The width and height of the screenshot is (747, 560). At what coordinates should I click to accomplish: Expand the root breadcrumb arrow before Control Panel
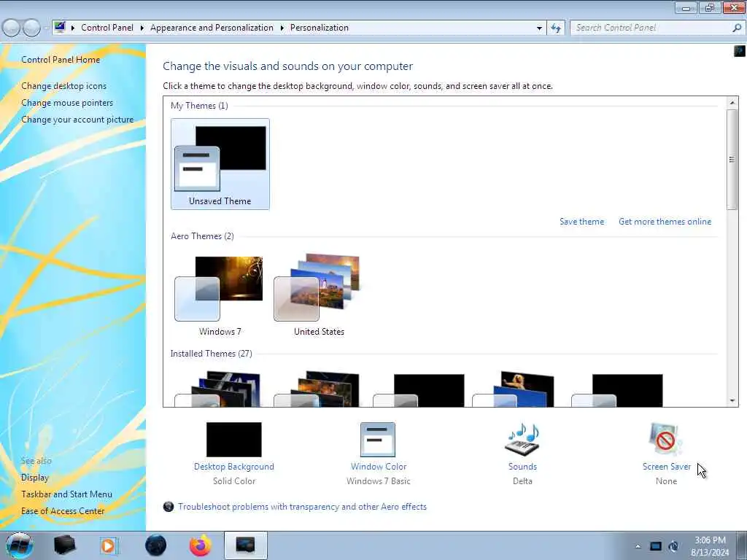[73, 28]
